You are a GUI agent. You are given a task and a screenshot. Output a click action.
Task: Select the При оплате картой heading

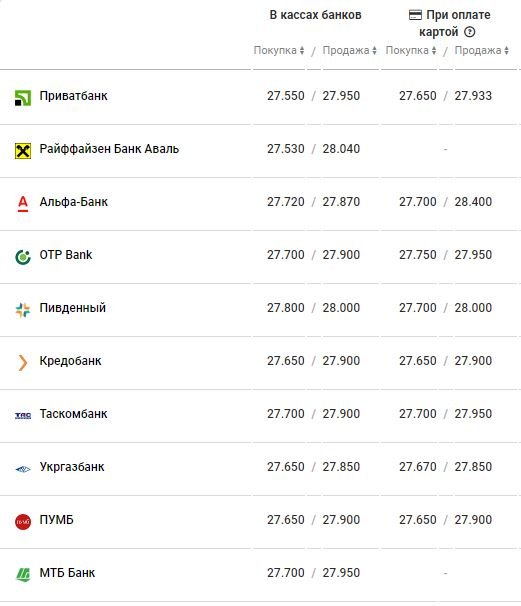tap(449, 23)
